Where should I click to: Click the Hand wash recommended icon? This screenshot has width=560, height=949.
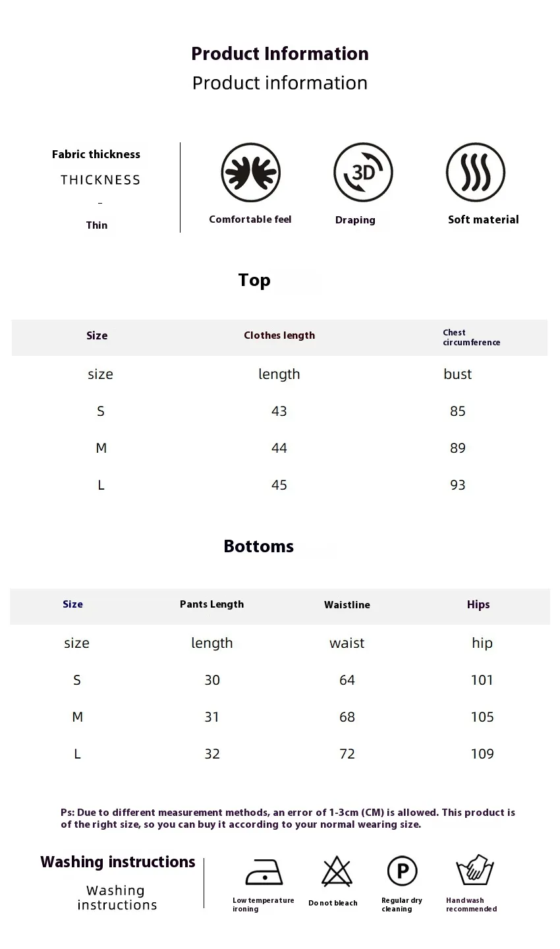point(475,871)
